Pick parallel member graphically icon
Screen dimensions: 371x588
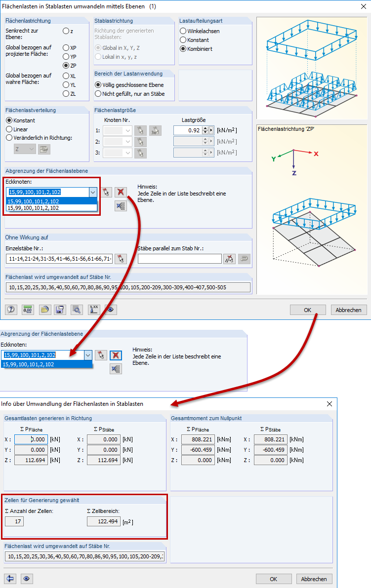[x=229, y=259]
